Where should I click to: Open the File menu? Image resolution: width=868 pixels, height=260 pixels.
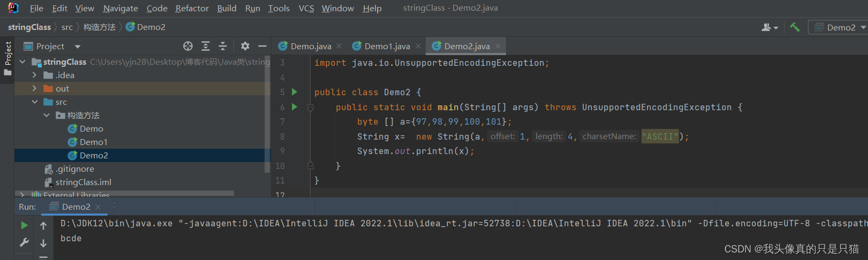point(36,8)
